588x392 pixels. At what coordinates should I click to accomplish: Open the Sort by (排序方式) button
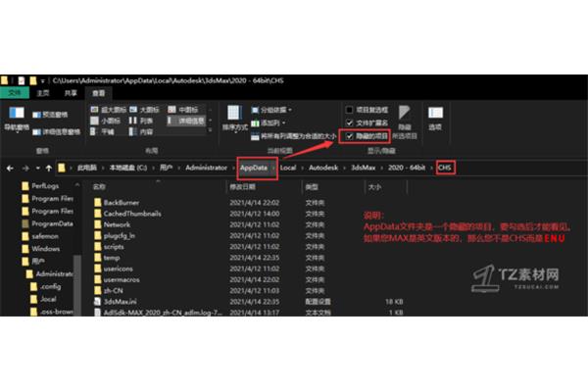click(x=235, y=119)
